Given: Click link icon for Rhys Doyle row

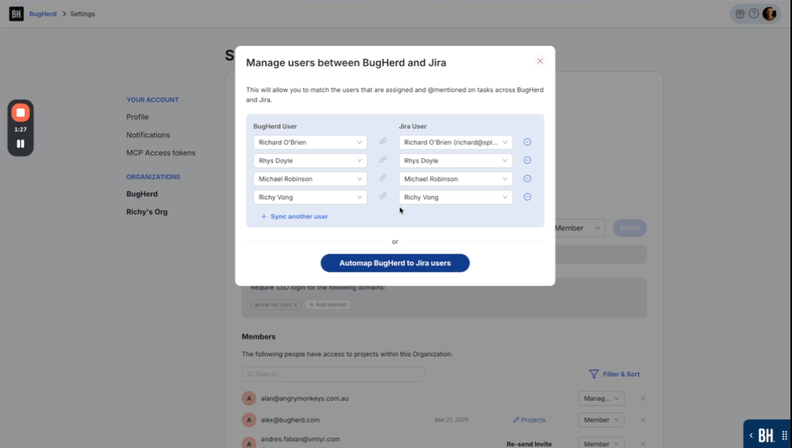Looking at the screenshot, I should tap(383, 160).
